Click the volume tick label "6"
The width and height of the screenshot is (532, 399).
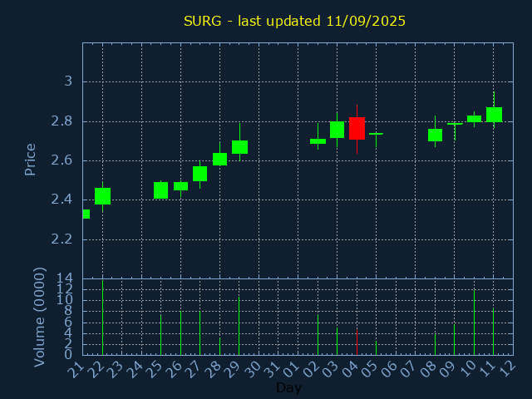tap(68, 322)
